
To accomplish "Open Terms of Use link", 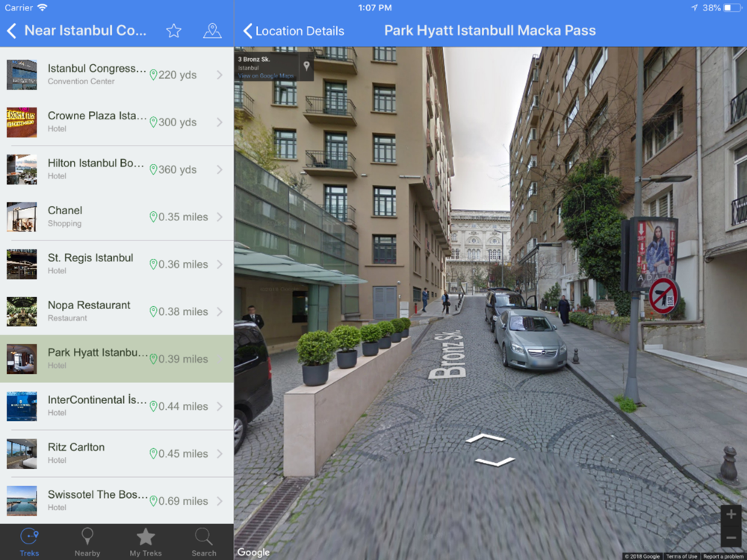I will [x=681, y=556].
